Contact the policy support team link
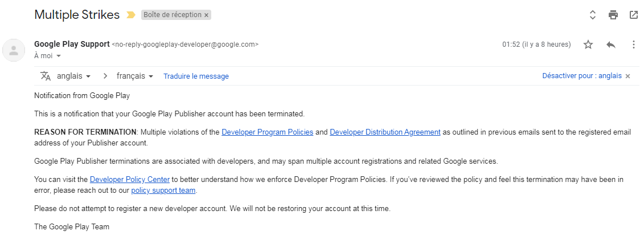The image size is (644, 251). coord(163,190)
